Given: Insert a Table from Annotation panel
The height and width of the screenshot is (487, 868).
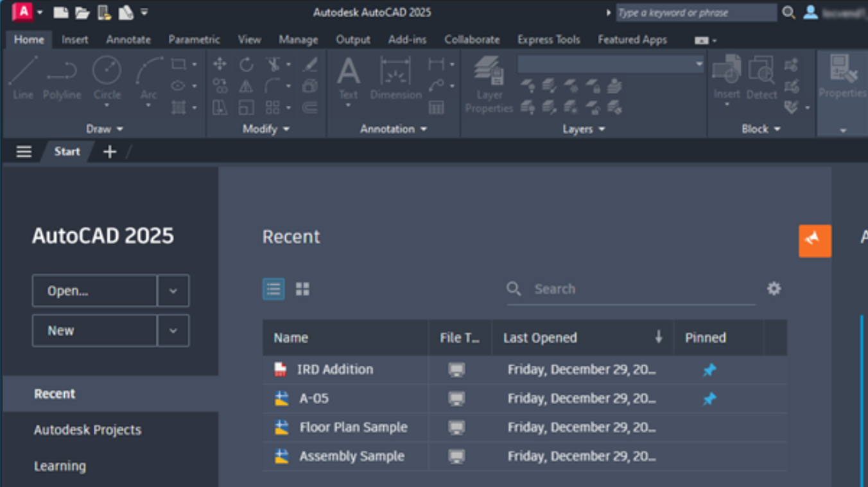Looking at the screenshot, I should [x=437, y=107].
